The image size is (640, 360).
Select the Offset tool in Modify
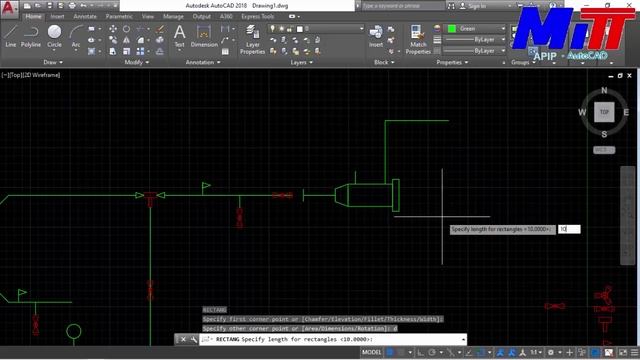coord(160,51)
